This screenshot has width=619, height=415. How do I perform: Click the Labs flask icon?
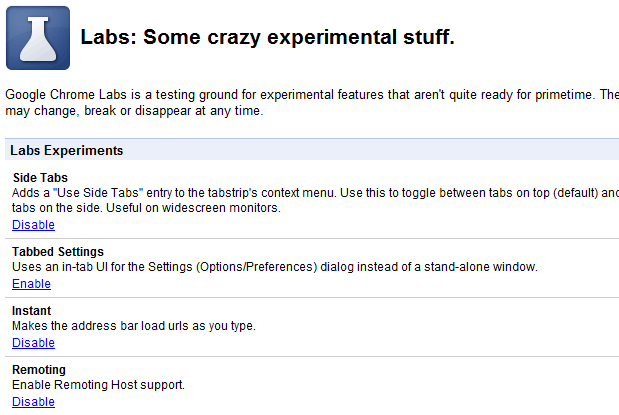(x=38, y=38)
